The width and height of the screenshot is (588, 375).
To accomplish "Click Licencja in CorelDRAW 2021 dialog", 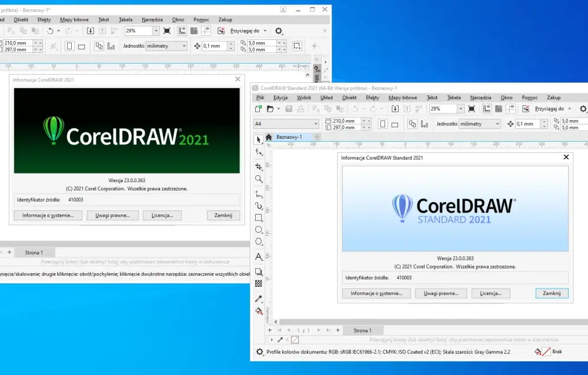I will pyautogui.click(x=162, y=215).
